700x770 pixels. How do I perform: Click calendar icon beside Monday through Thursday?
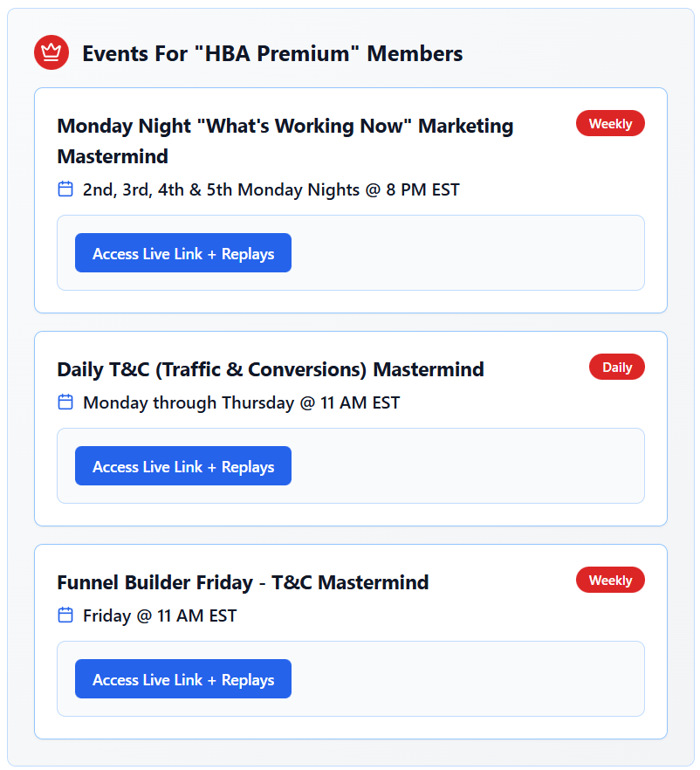[x=65, y=402]
